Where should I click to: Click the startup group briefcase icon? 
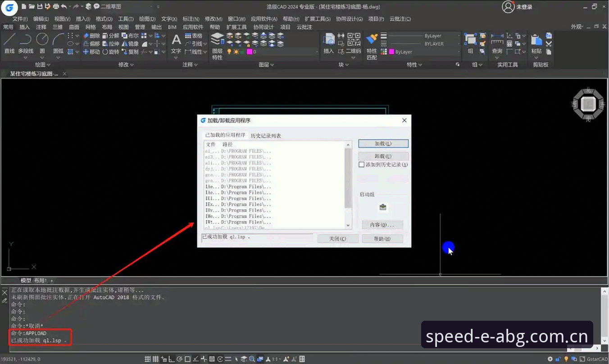click(383, 207)
